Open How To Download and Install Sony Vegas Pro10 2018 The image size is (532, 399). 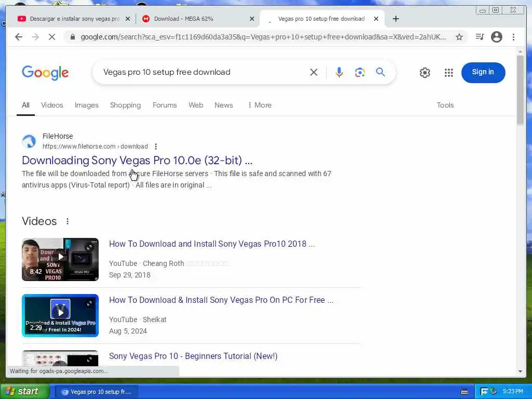pos(212,244)
